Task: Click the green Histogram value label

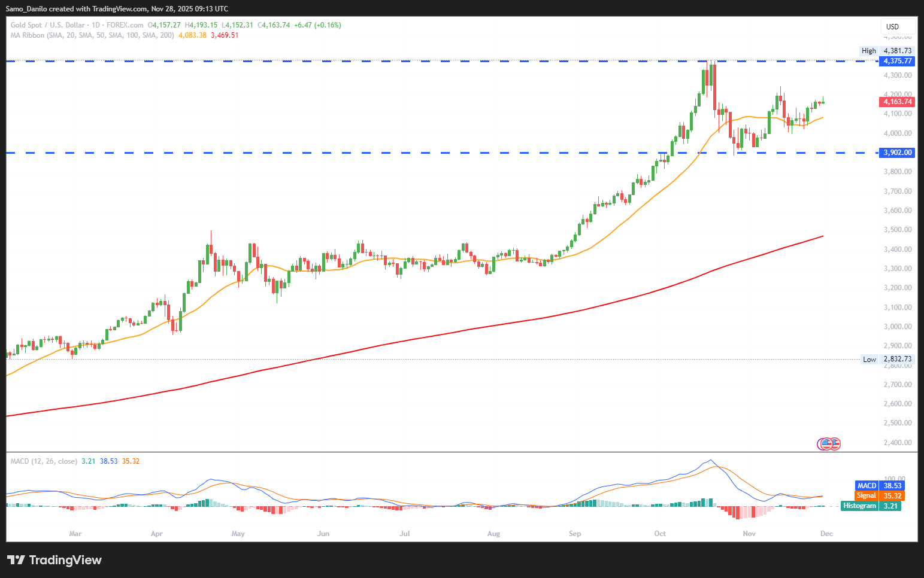Action: click(x=871, y=506)
